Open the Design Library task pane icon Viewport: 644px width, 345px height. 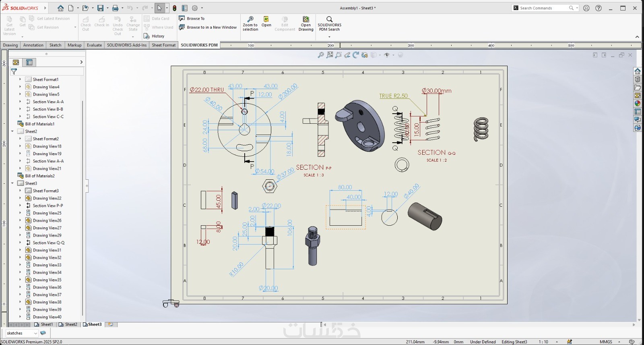[x=638, y=79]
